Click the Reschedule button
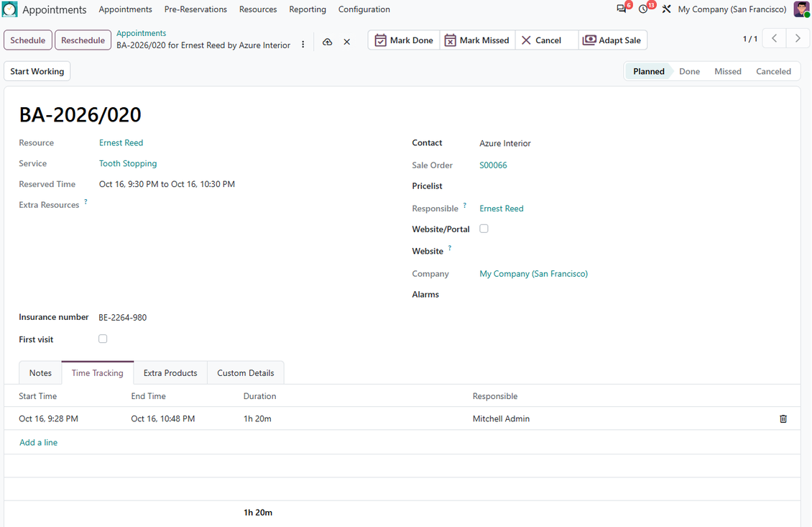 [x=83, y=40]
